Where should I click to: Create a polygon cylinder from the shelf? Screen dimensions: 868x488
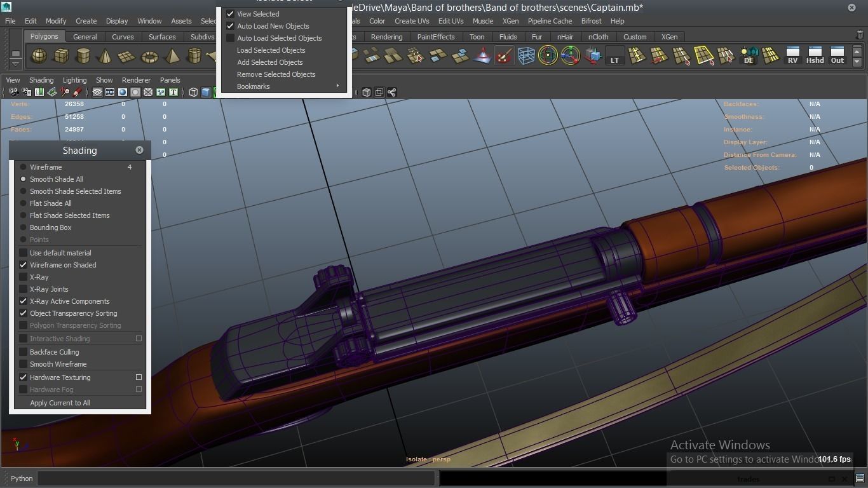click(x=83, y=57)
